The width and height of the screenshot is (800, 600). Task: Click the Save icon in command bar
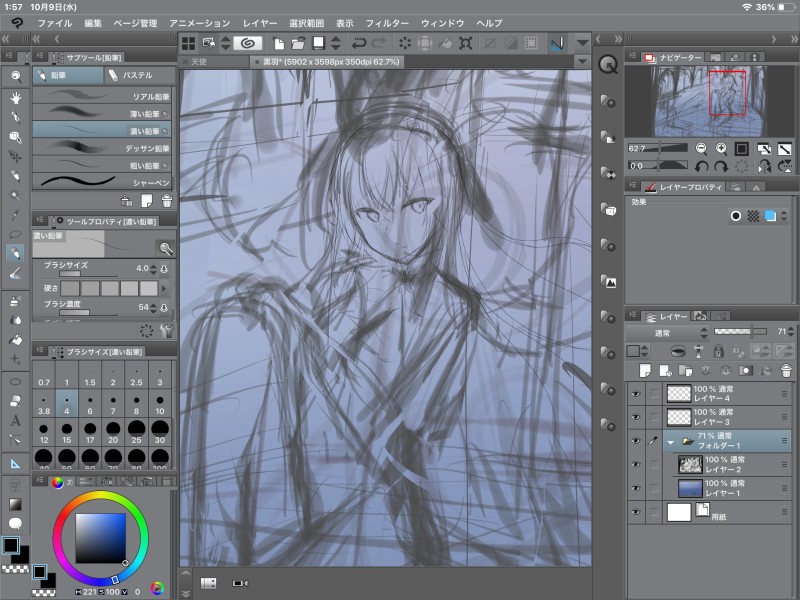(318, 43)
